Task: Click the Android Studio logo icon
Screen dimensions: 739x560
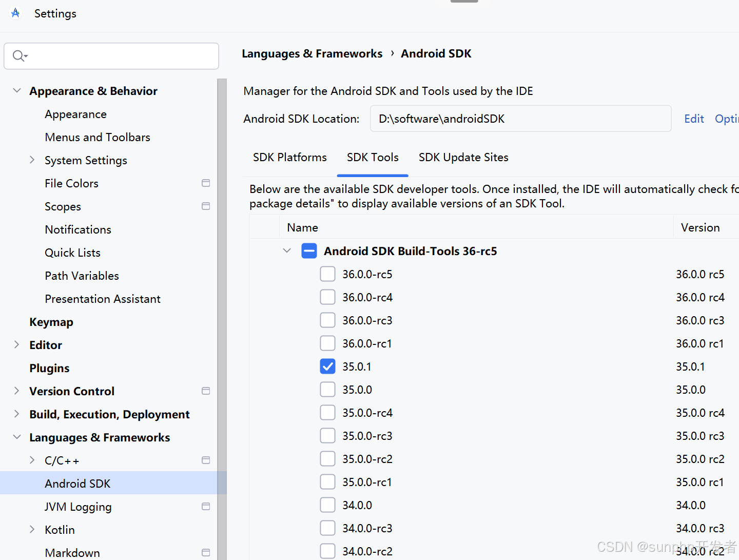Action: click(15, 13)
